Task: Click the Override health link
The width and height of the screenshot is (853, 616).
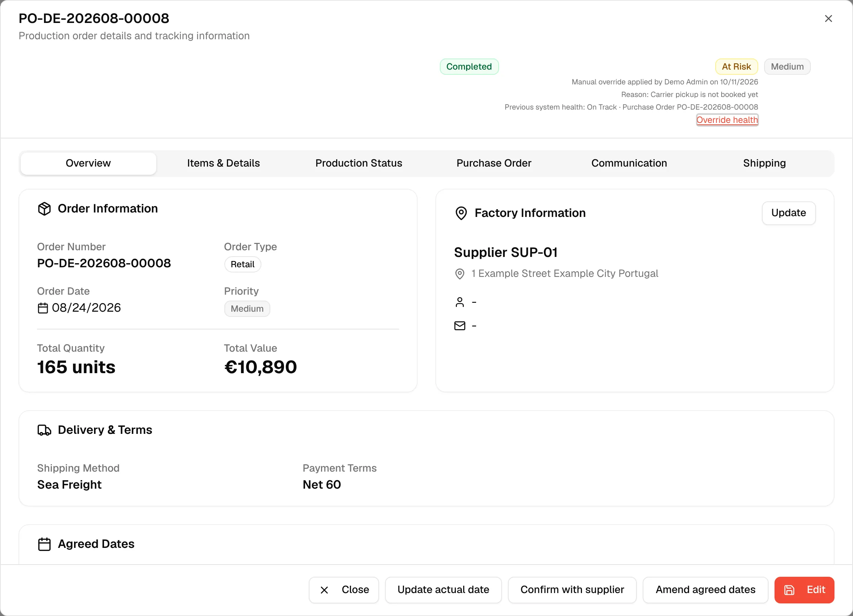Action: point(727,120)
